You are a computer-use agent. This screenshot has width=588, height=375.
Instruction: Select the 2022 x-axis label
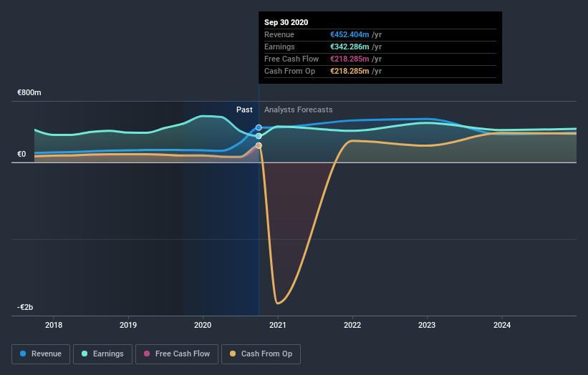[352, 325]
